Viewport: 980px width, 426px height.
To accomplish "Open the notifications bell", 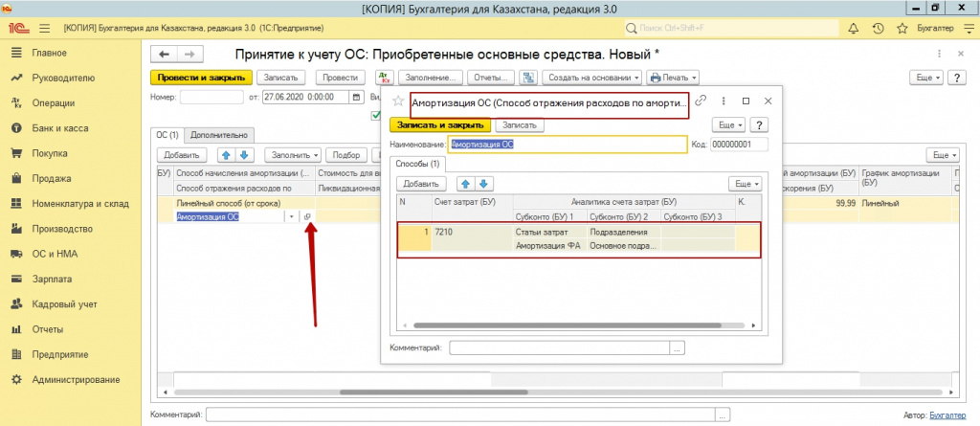I will (x=853, y=28).
